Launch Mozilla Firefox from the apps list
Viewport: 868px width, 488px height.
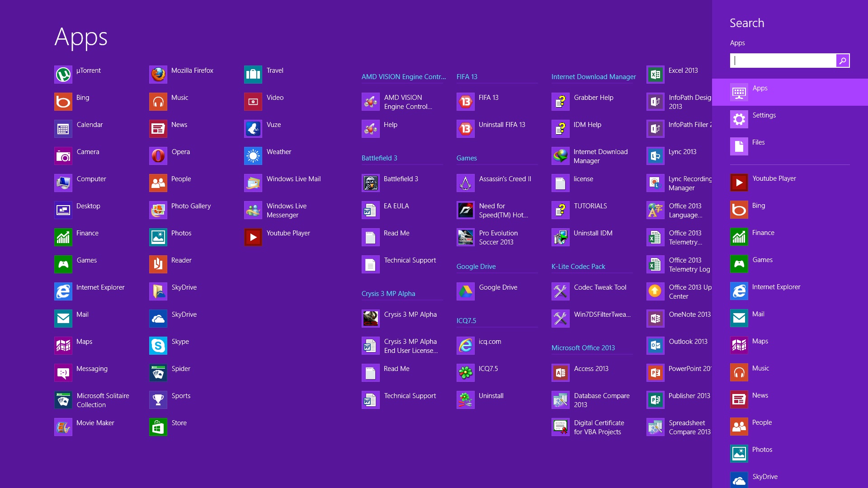pyautogui.click(x=158, y=75)
